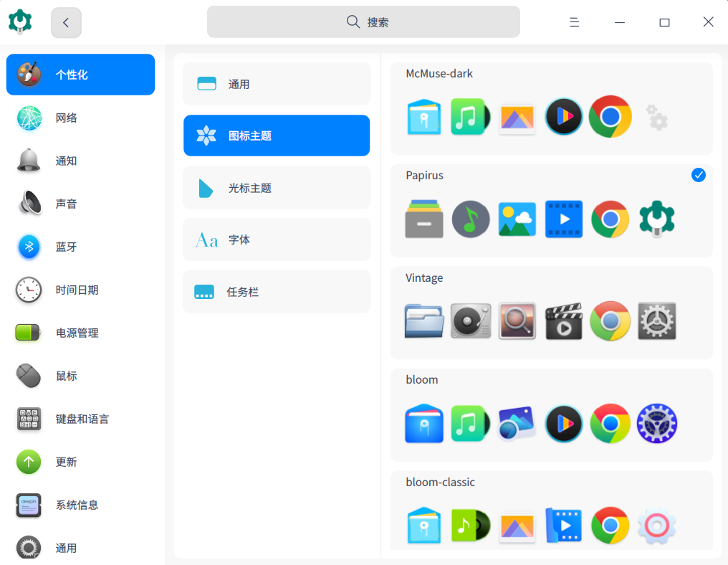Click the Papirus theme name
This screenshot has height=565, width=728.
[x=424, y=175]
